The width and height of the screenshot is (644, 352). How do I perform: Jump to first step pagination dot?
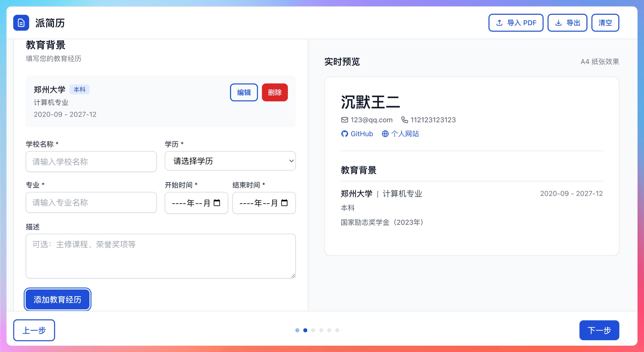pyautogui.click(x=297, y=330)
